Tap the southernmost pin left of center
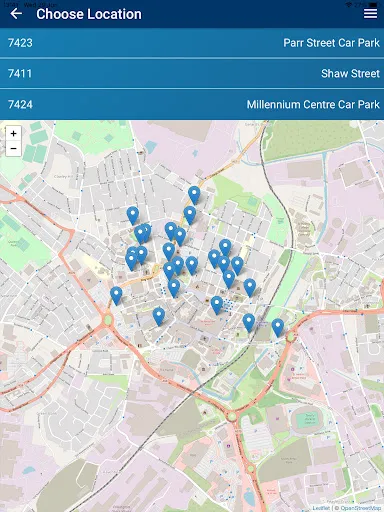 click(x=159, y=316)
